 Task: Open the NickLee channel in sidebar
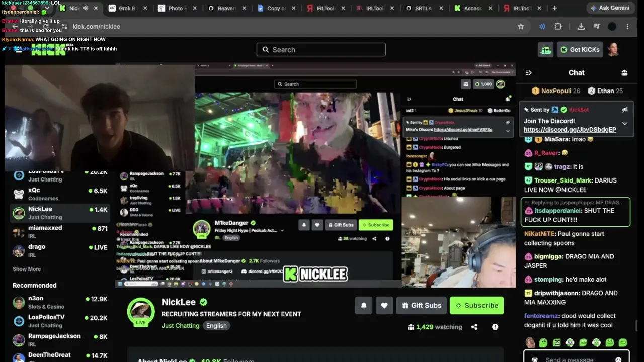(x=60, y=213)
